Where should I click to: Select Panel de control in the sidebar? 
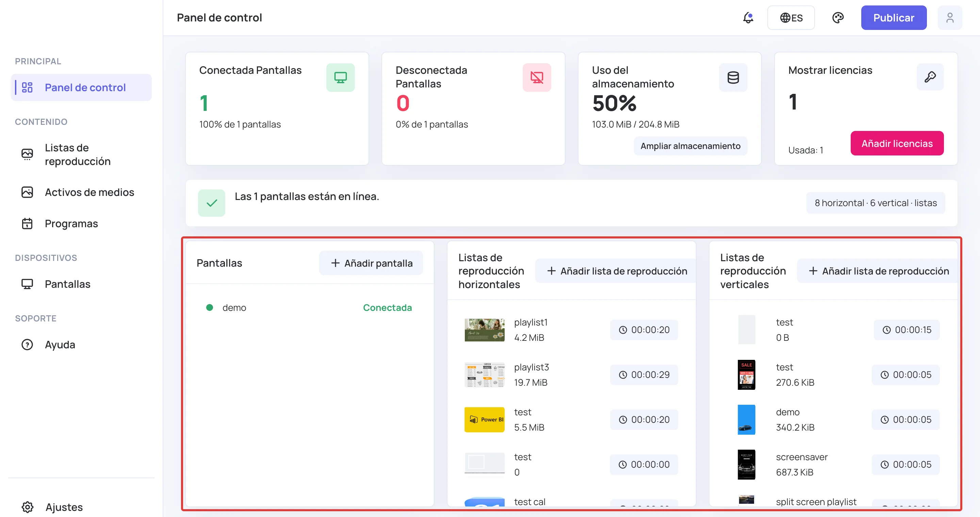coord(81,87)
